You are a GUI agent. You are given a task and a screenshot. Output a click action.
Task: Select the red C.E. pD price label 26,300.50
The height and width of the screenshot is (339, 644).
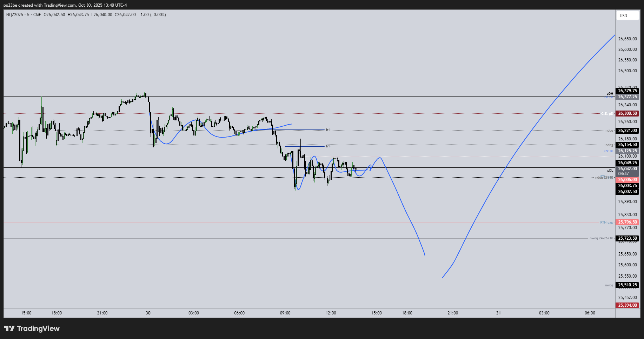pyautogui.click(x=628, y=113)
